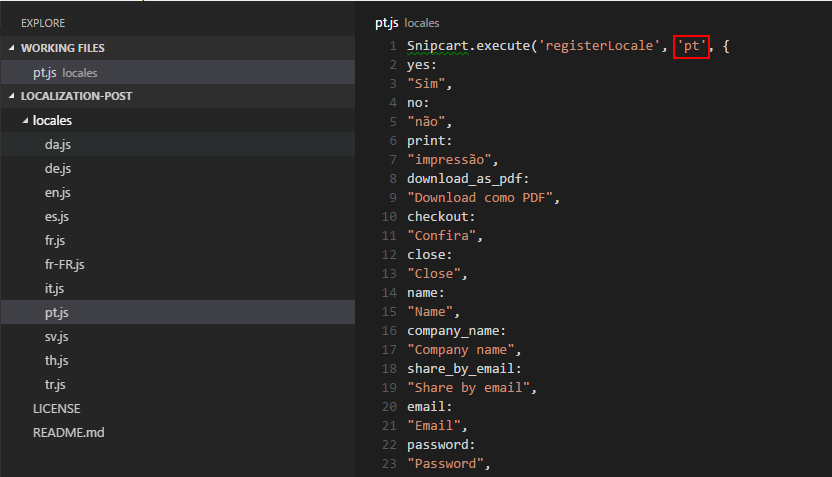Click the pt.js editor tab title
832x477 pixels.
[x=387, y=23]
